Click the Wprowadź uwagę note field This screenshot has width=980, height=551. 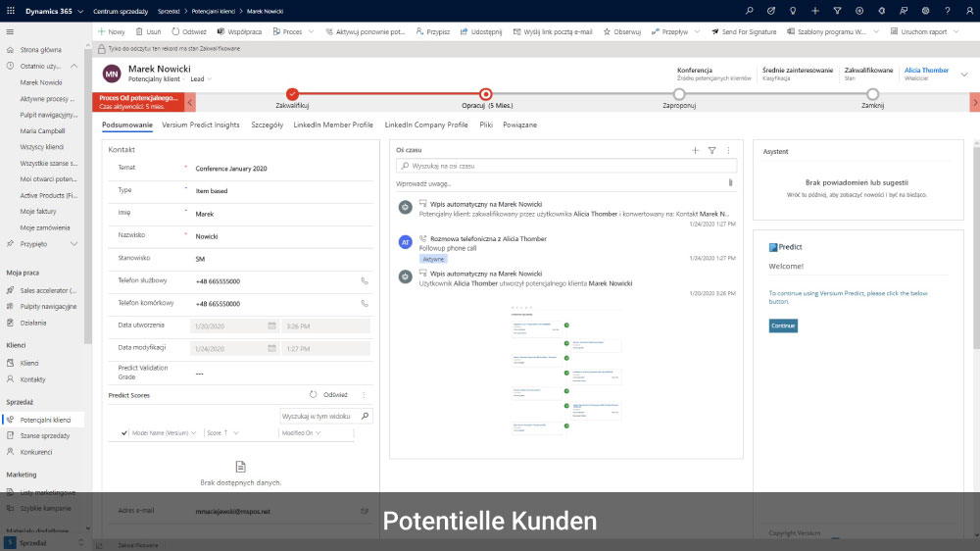(561, 184)
